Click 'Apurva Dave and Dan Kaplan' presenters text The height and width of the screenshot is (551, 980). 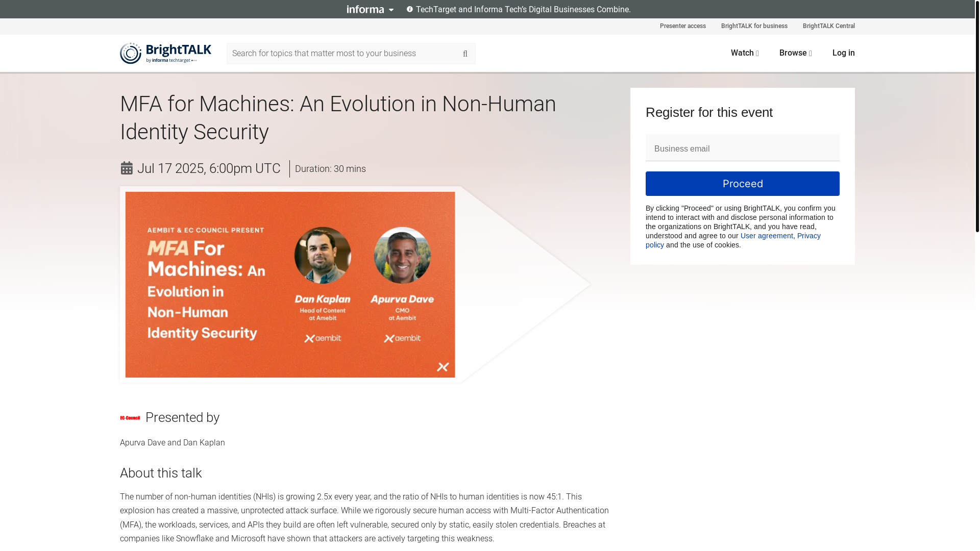click(173, 442)
